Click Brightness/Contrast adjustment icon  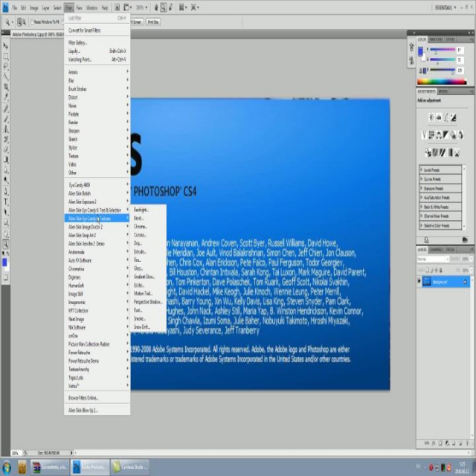431,118
